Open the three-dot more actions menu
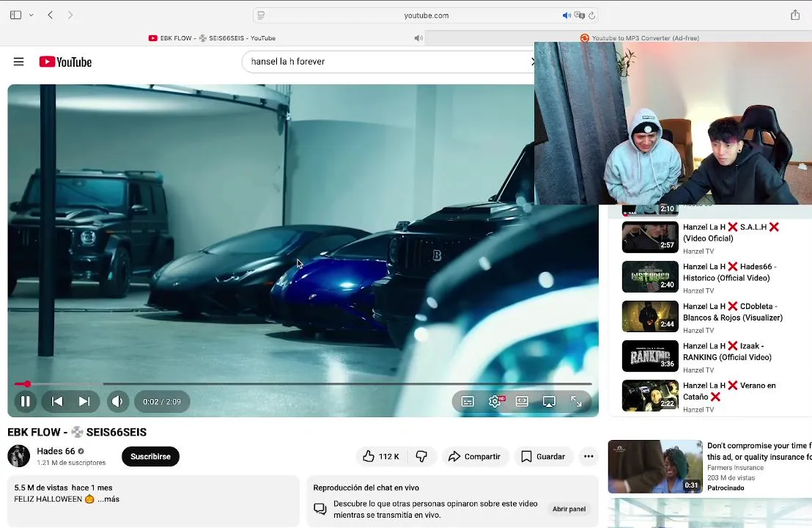Image resolution: width=812 pixels, height=528 pixels. [588, 456]
